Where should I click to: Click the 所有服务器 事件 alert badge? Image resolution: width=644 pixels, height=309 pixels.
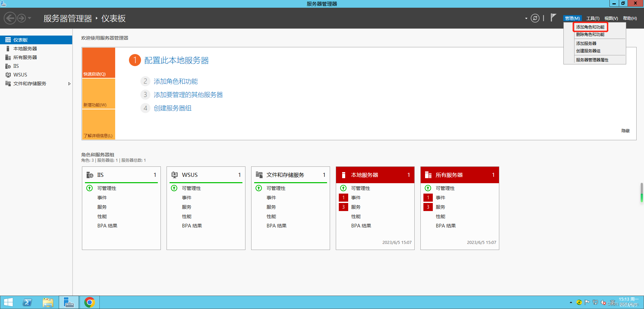(428, 198)
